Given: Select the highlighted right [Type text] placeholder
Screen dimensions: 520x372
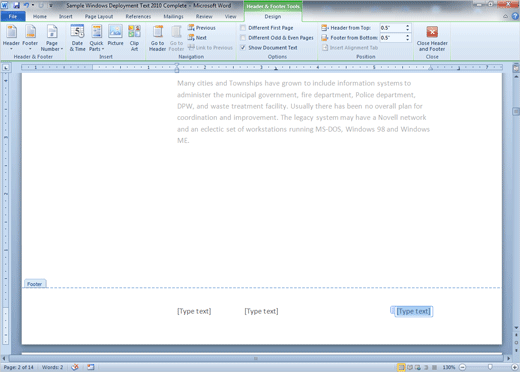Looking at the screenshot, I should (x=413, y=311).
